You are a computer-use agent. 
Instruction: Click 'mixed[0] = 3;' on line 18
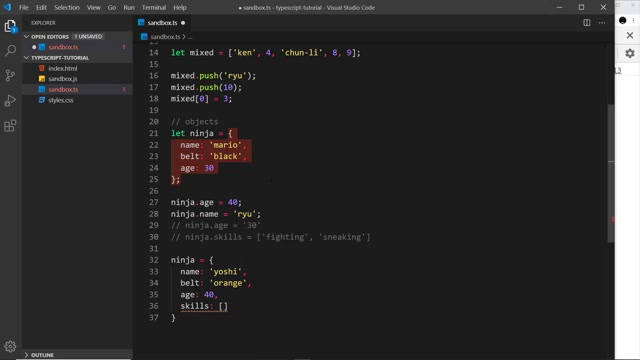pos(201,99)
